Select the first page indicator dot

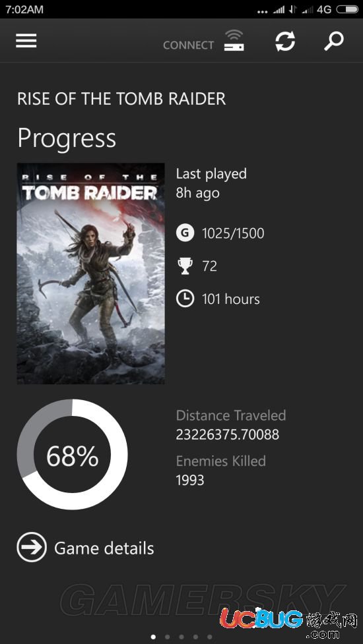point(153,637)
